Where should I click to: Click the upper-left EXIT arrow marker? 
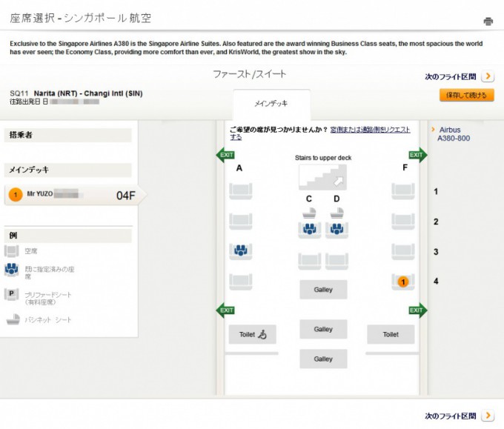tap(225, 155)
